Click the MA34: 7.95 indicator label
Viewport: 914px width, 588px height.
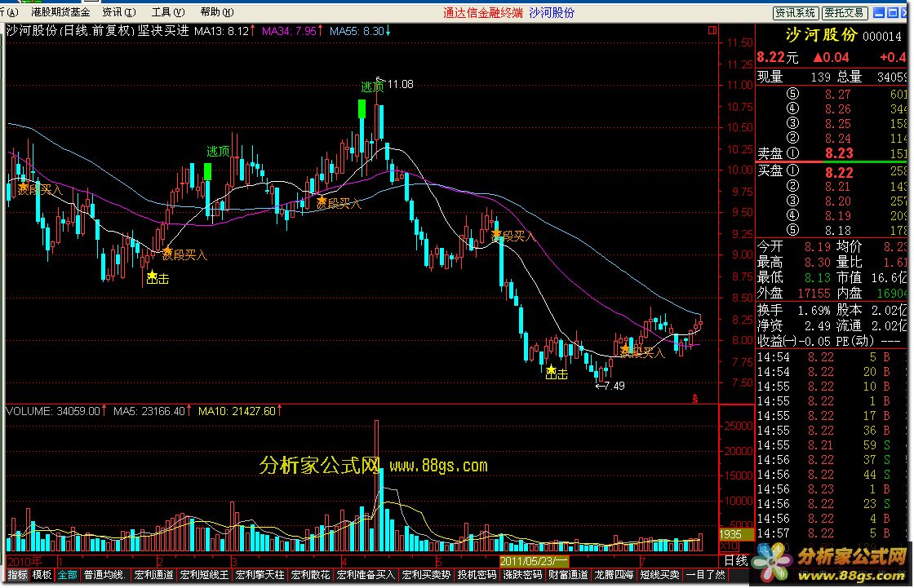tap(289, 31)
